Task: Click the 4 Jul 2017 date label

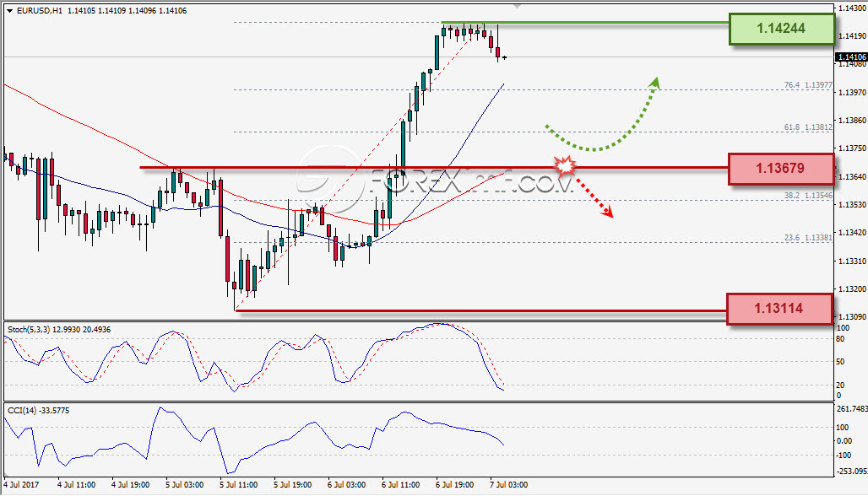Action: coord(22,485)
